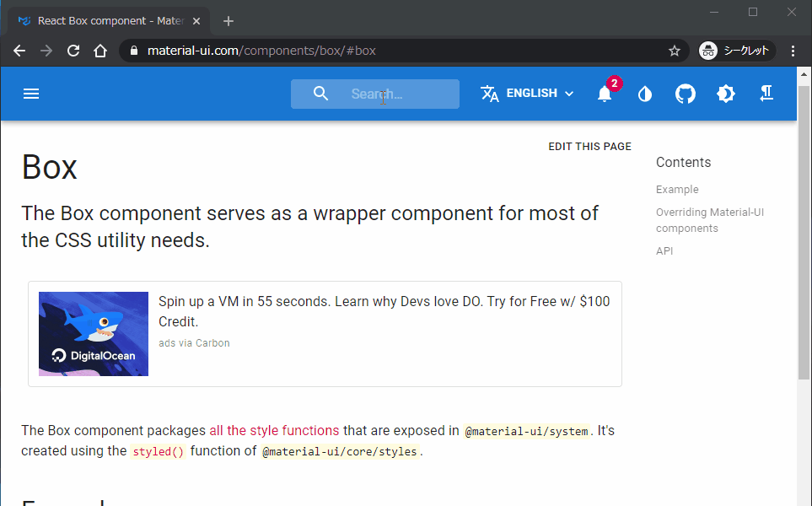
Task: Bookmark this page with star icon
Action: point(675,51)
